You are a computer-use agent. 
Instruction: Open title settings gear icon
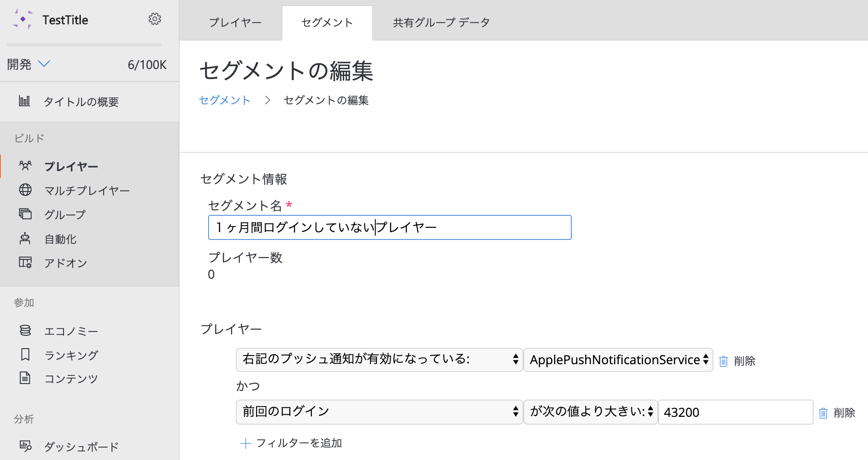click(x=155, y=19)
